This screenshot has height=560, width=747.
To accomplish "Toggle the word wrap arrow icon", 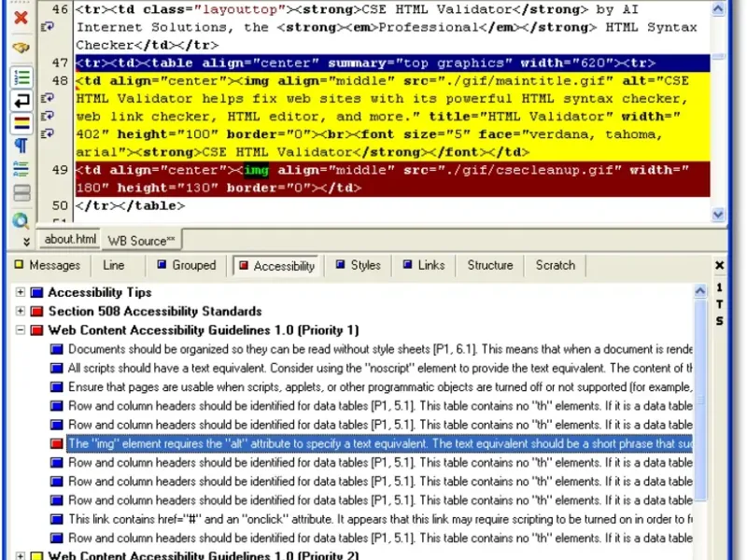I will (x=21, y=101).
